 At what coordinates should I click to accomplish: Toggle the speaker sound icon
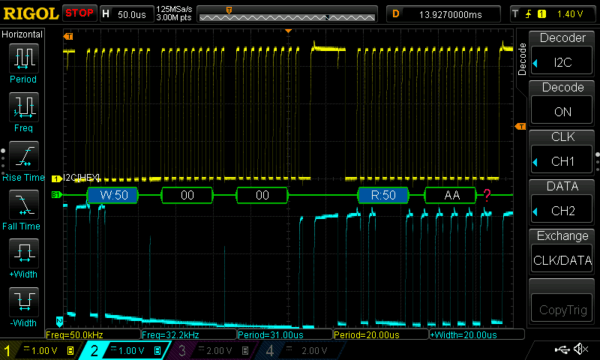pyautogui.click(x=580, y=349)
